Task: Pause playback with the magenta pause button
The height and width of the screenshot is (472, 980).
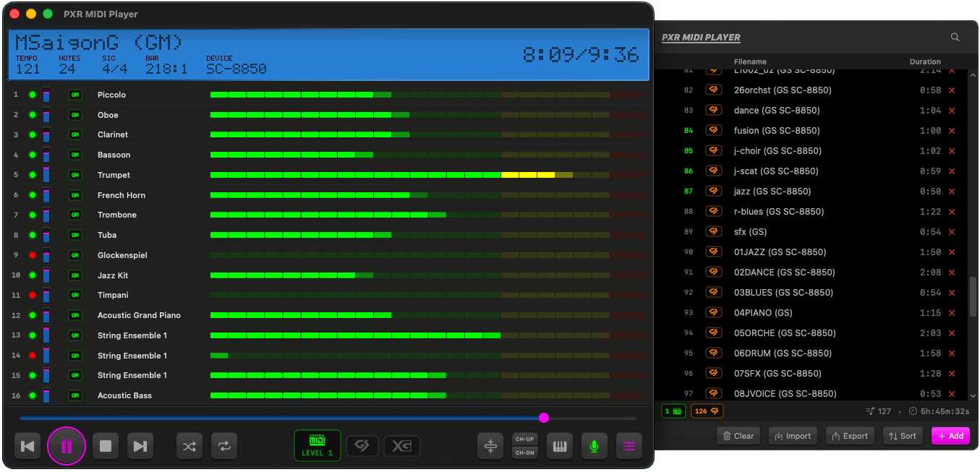Action: tap(67, 446)
